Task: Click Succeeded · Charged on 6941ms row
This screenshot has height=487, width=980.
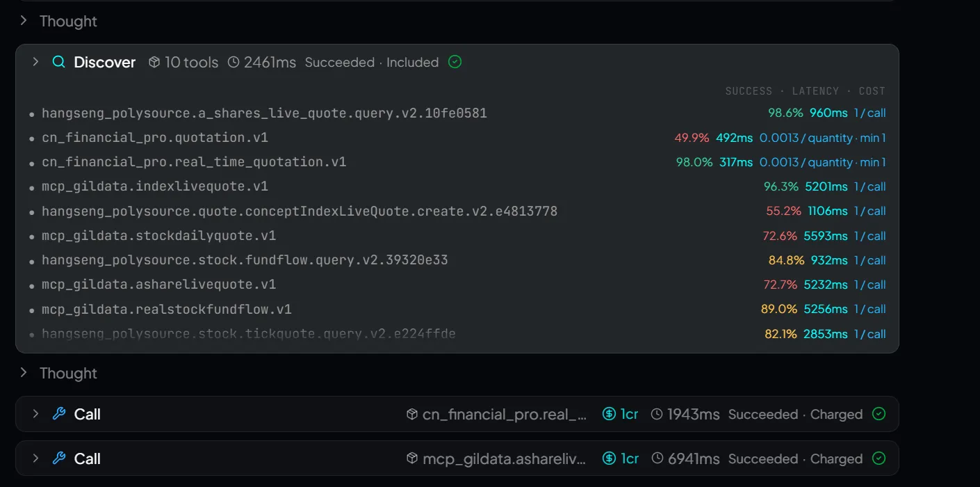Action: coord(796,458)
